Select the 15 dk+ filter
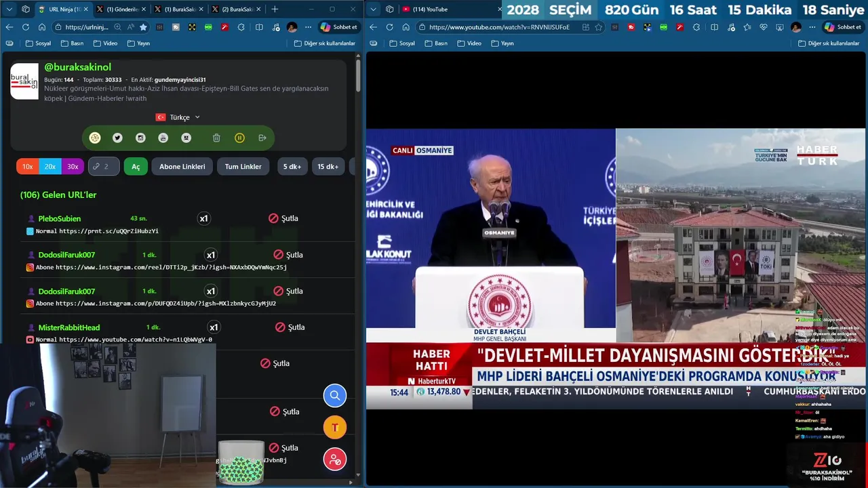 coord(328,166)
